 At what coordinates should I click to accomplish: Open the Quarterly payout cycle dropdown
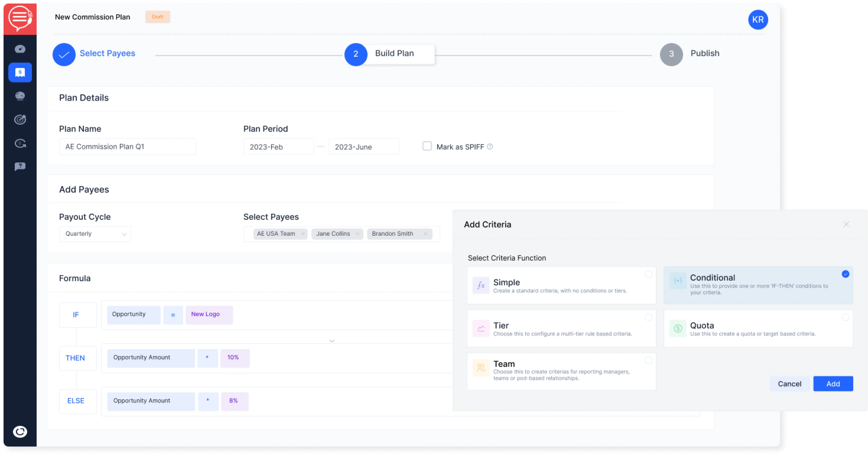(95, 234)
